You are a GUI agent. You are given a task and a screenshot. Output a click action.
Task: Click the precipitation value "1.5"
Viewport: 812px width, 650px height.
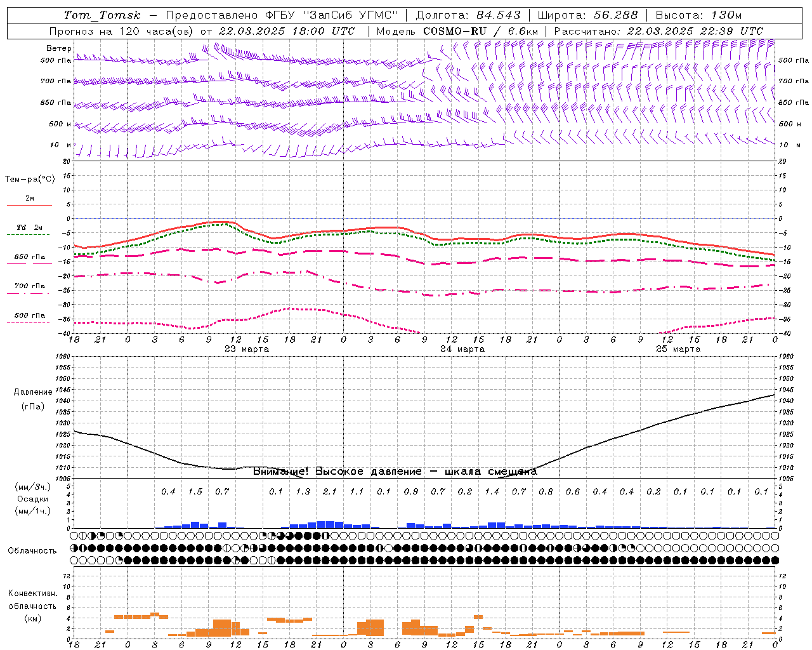(x=195, y=491)
